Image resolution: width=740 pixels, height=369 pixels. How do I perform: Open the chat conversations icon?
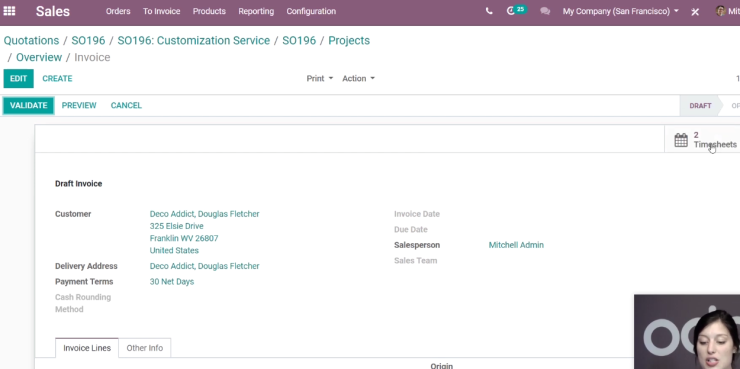click(545, 11)
